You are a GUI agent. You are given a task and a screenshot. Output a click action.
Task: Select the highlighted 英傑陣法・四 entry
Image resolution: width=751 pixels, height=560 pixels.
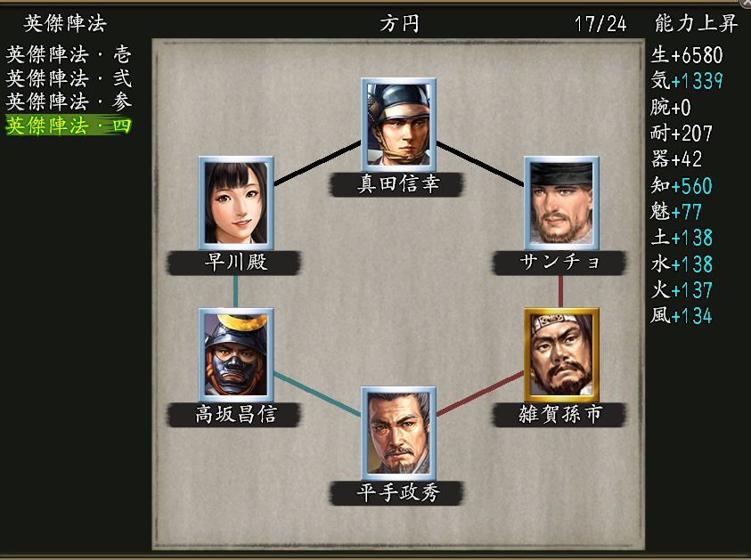tap(69, 126)
